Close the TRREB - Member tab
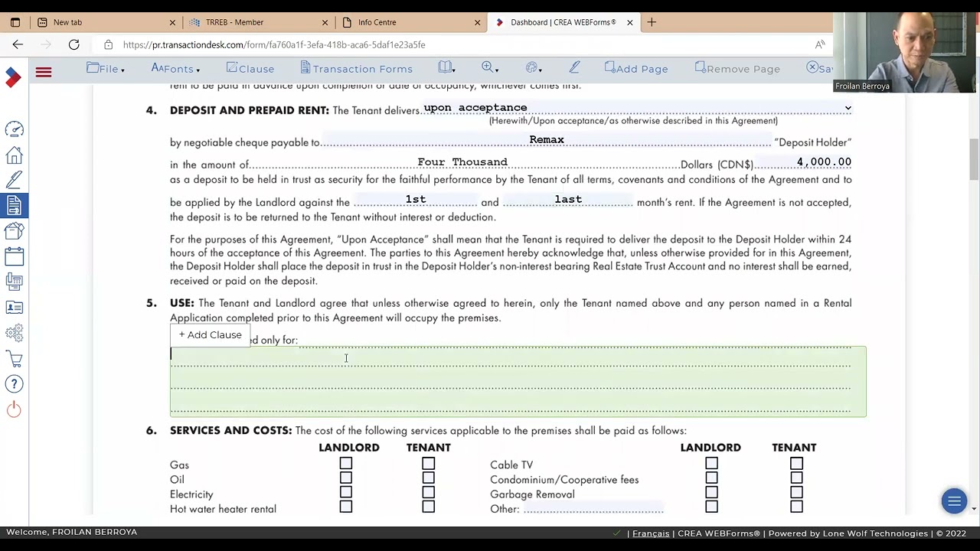980x551 pixels. 325,22
